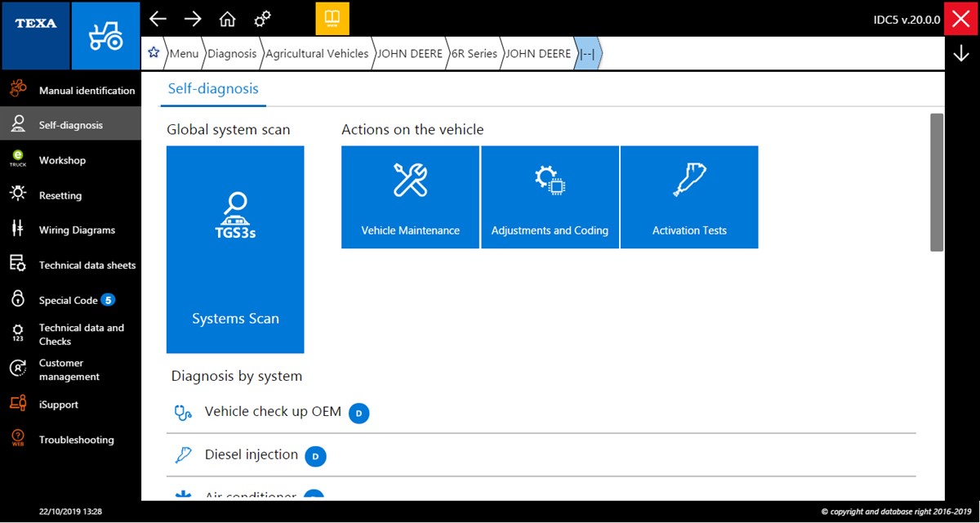Click the Agricultural Vehicles breadcrumb
The width and height of the screenshot is (980, 523).
pyautogui.click(x=317, y=53)
